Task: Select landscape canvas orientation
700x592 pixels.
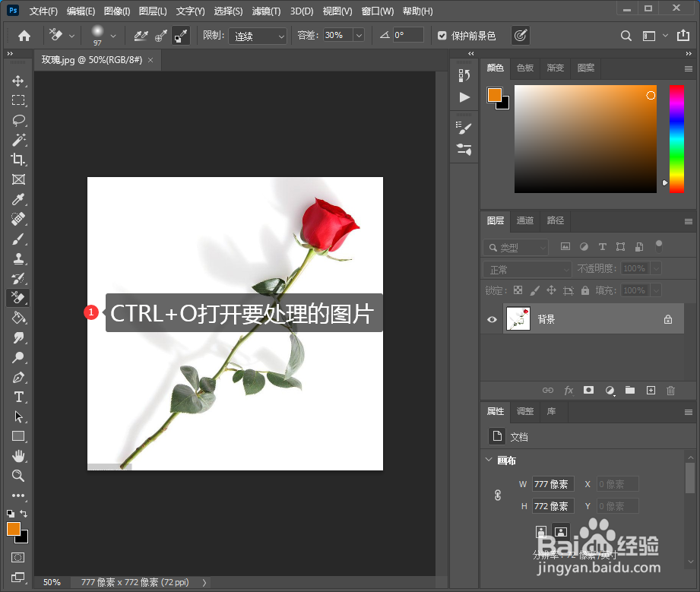Action: click(561, 531)
